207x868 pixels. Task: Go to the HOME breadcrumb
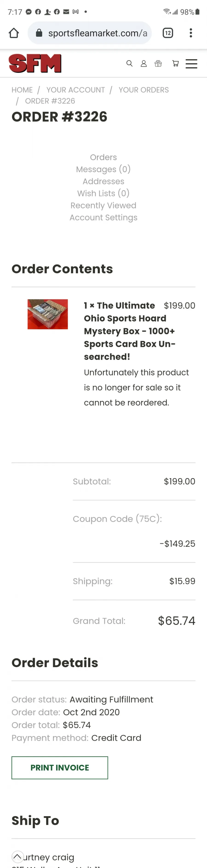pyautogui.click(x=22, y=90)
